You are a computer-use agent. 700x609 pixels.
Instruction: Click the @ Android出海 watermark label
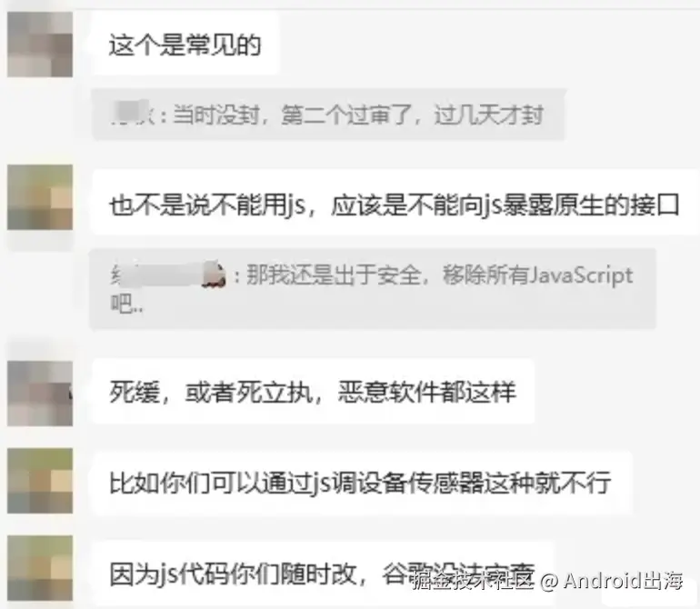(612, 581)
